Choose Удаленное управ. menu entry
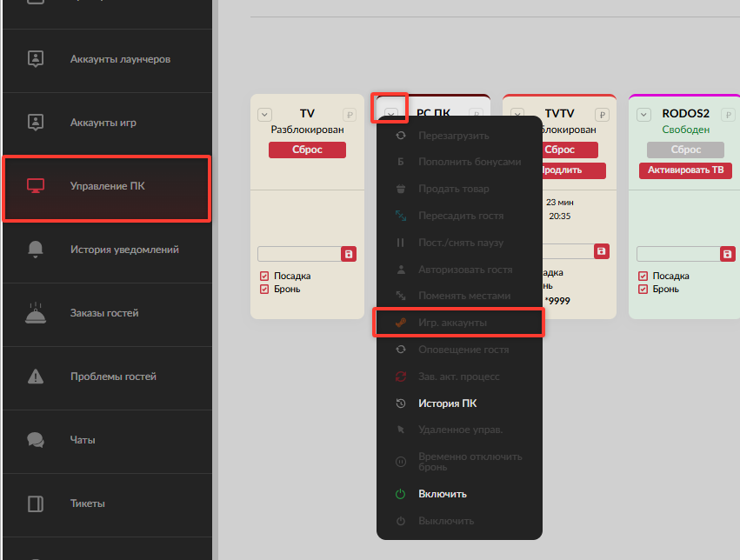Image resolution: width=740 pixels, height=560 pixels. pyautogui.click(x=459, y=430)
